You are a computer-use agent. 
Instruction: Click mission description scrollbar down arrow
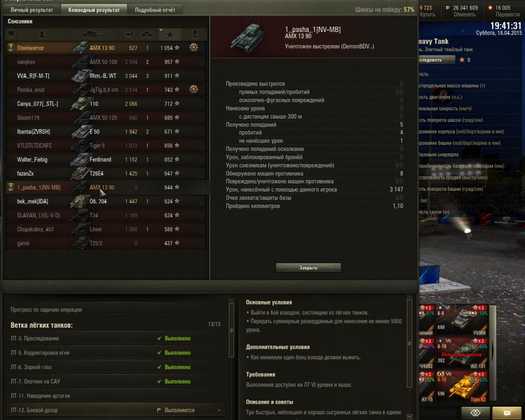[409, 417]
